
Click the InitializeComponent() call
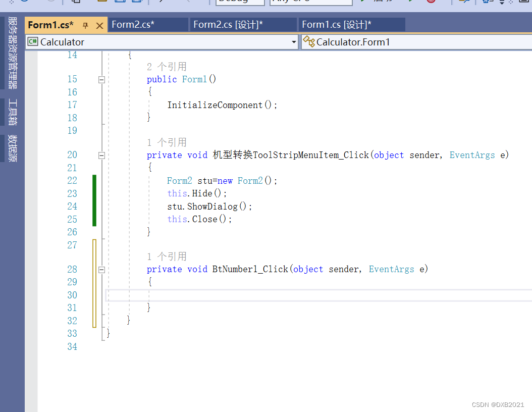pos(222,105)
